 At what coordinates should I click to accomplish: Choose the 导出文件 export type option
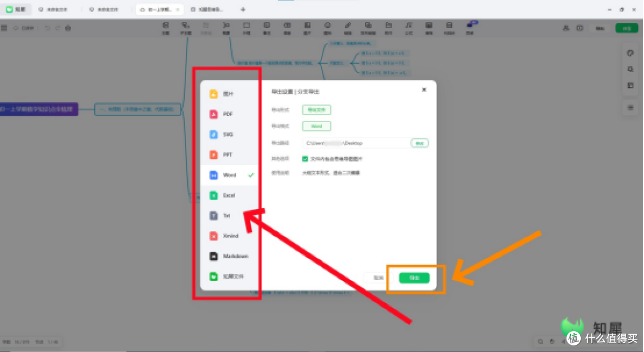pyautogui.click(x=317, y=110)
